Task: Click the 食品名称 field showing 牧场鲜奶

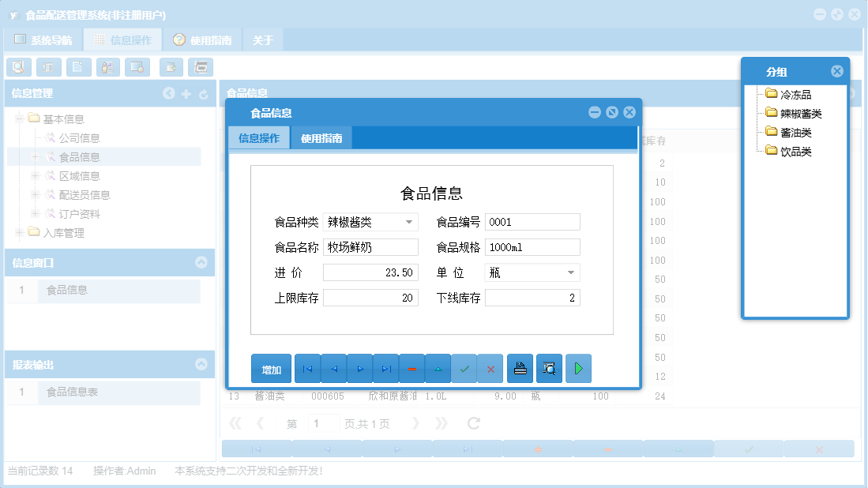Action: point(371,247)
